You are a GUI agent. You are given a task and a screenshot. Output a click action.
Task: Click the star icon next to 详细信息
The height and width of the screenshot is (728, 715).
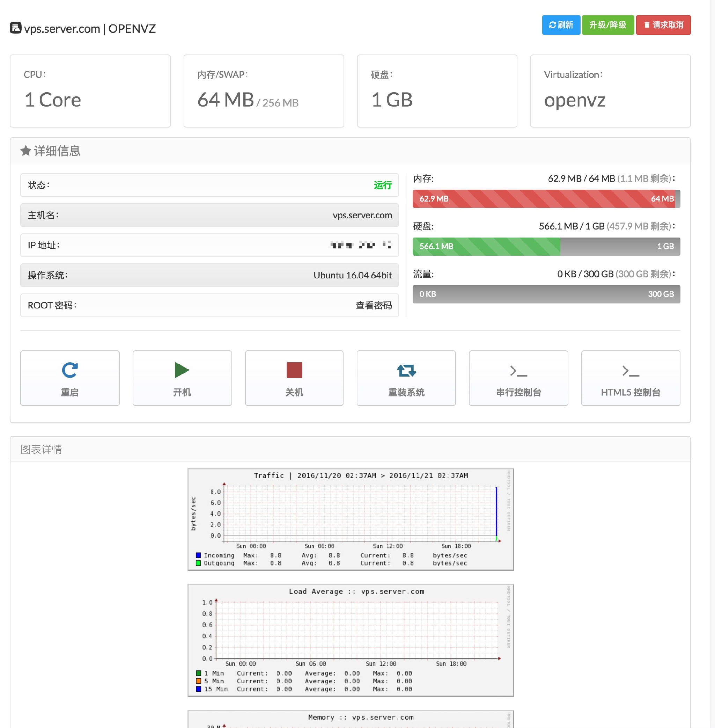25,151
